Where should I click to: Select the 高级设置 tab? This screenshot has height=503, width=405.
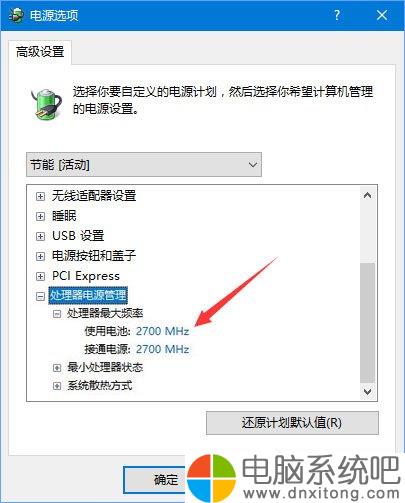[x=40, y=52]
